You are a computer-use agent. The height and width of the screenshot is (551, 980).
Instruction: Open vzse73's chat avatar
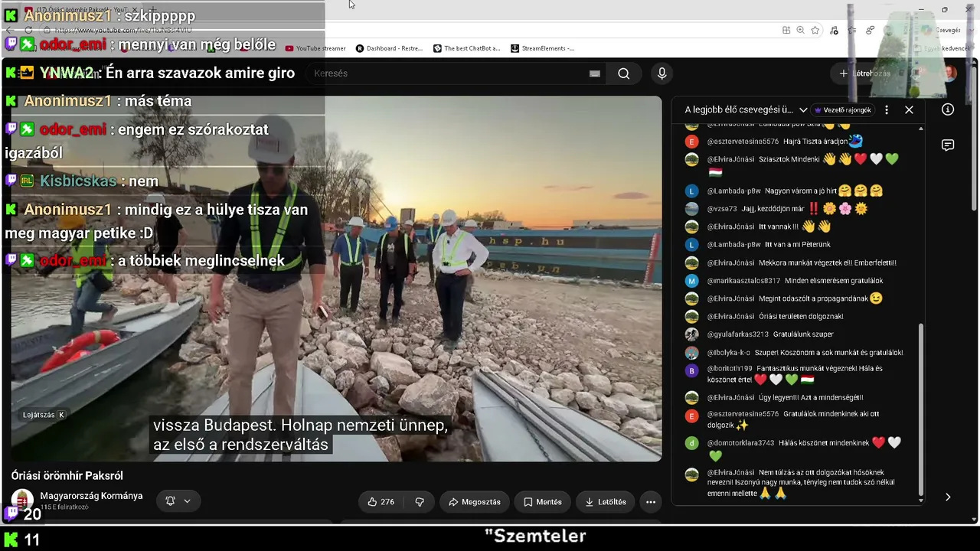[691, 209]
